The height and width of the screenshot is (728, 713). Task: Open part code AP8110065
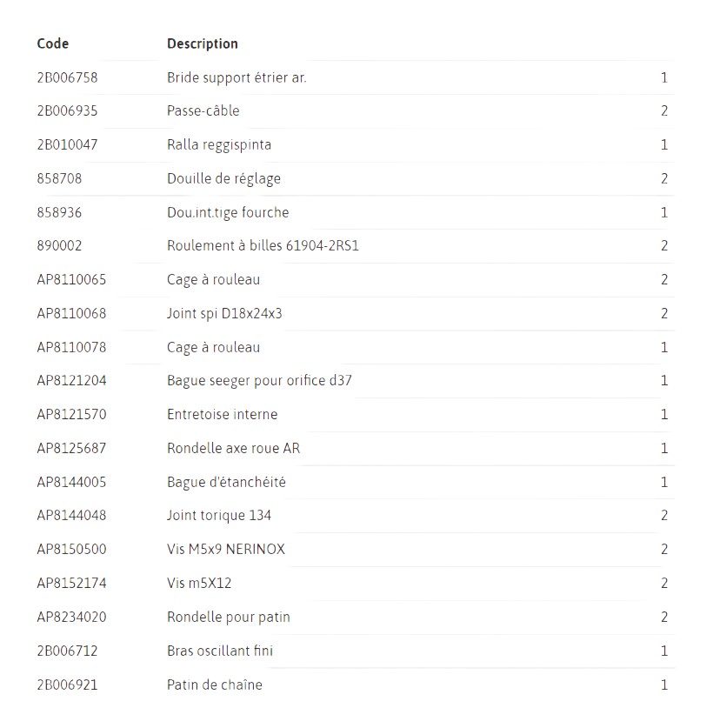coord(71,279)
